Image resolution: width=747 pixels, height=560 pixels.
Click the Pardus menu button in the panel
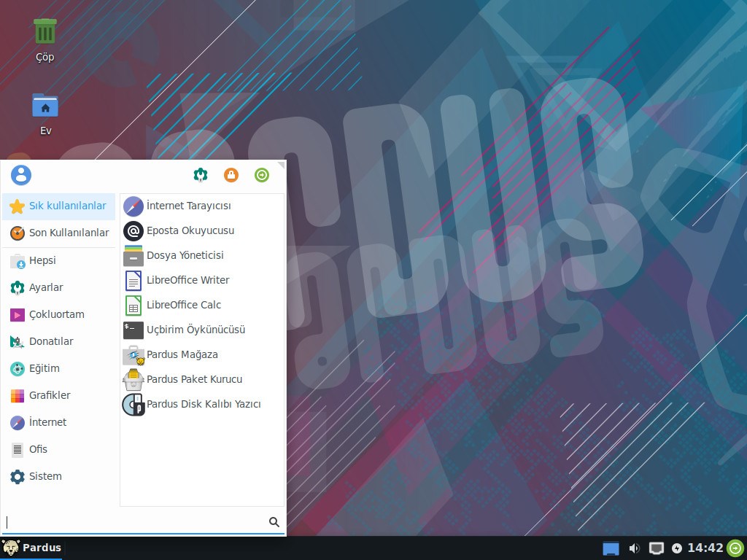(x=31, y=548)
